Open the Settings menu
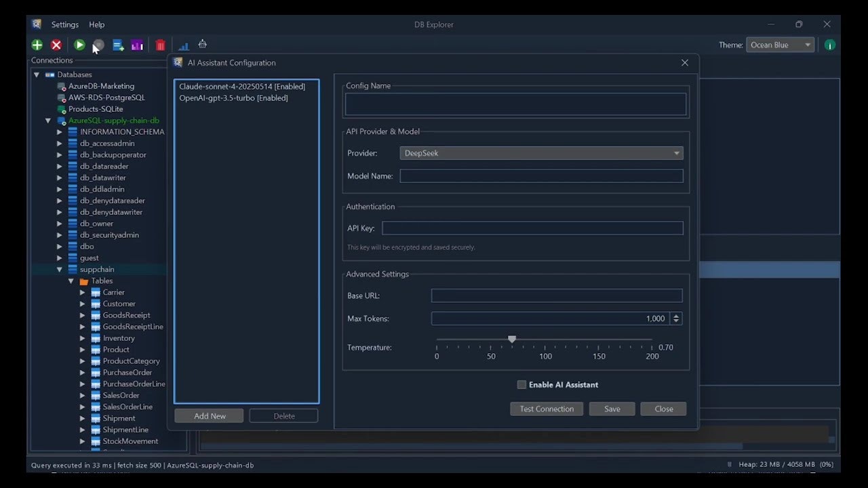868x488 pixels. (x=64, y=24)
